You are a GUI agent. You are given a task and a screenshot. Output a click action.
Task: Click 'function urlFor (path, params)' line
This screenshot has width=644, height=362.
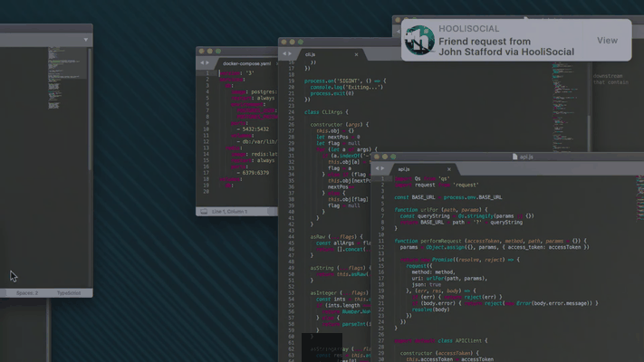pyautogui.click(x=441, y=210)
